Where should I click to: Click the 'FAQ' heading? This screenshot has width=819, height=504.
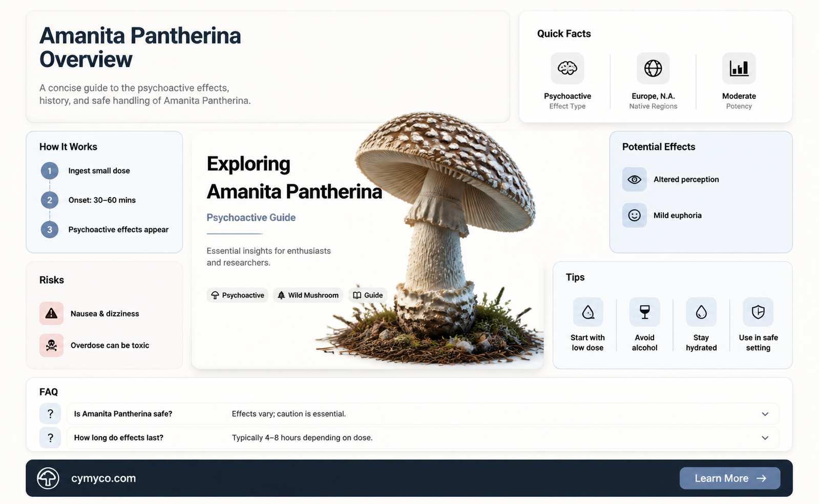click(x=49, y=392)
